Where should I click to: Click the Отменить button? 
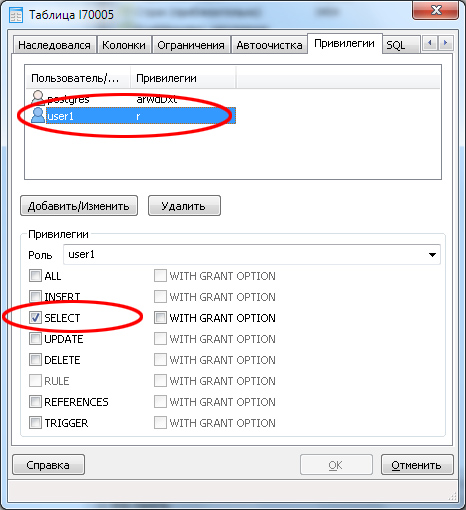click(417, 465)
